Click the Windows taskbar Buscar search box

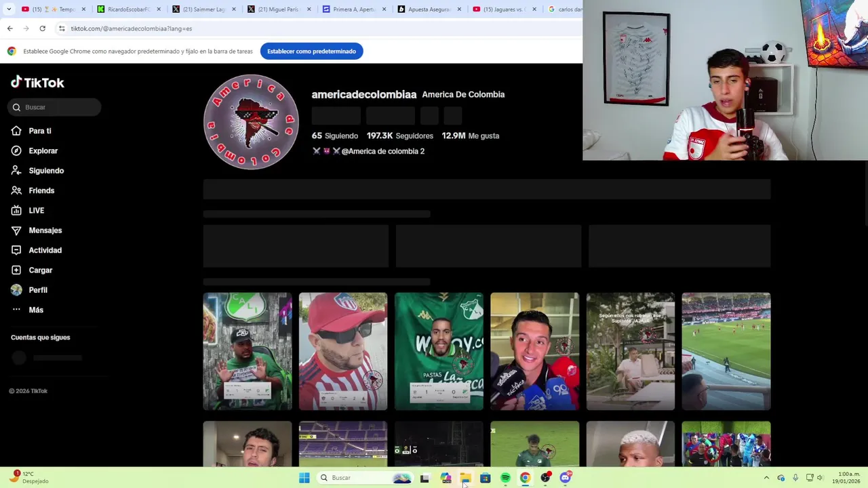(x=365, y=478)
